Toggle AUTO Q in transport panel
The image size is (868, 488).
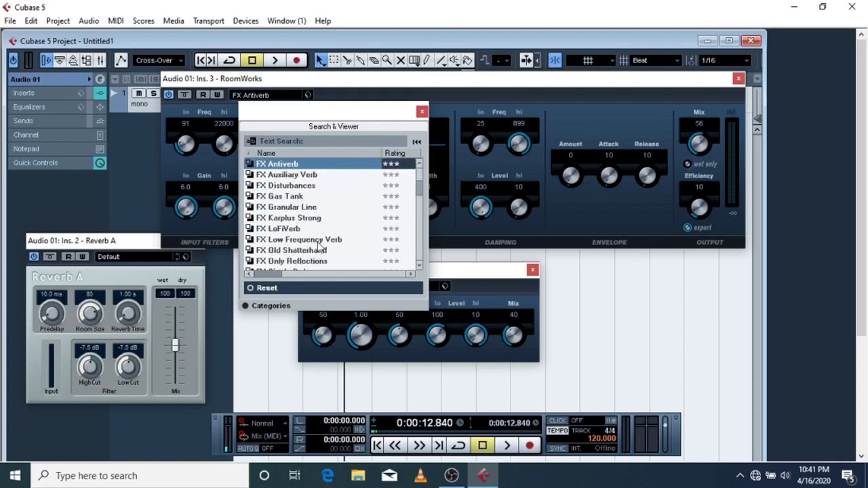[x=248, y=449]
